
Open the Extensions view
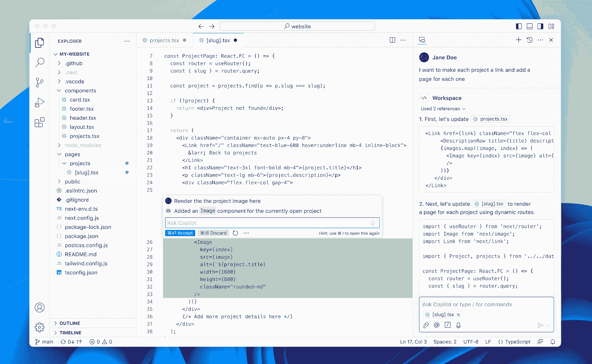tap(39, 122)
